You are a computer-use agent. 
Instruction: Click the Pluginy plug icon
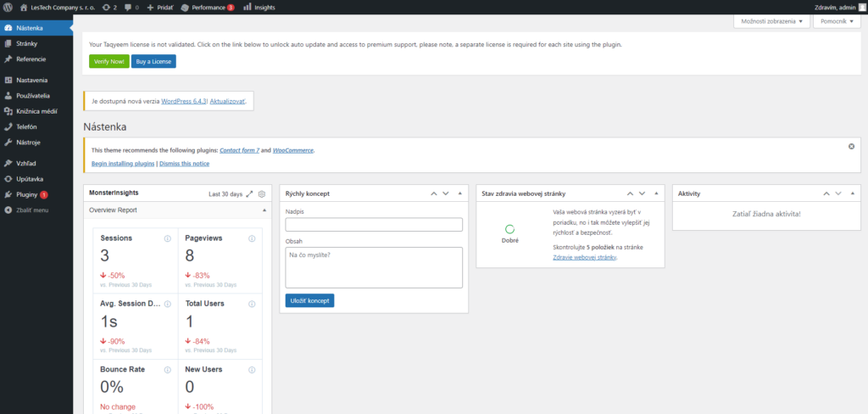8,194
